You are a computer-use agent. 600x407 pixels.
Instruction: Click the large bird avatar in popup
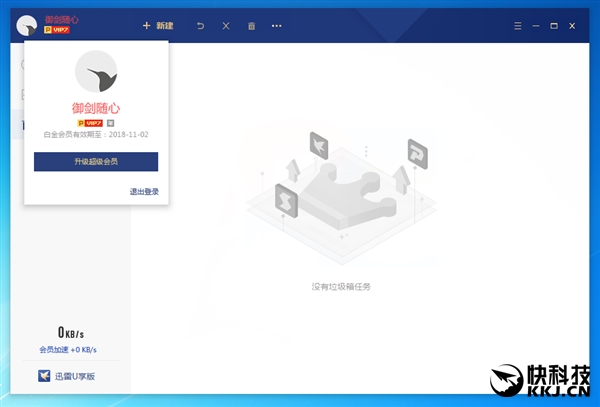tap(96, 71)
